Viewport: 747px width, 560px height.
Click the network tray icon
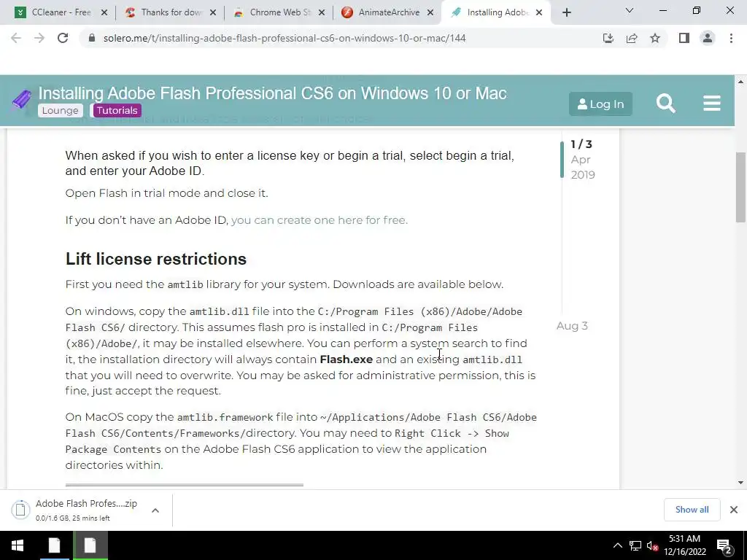coord(635,545)
